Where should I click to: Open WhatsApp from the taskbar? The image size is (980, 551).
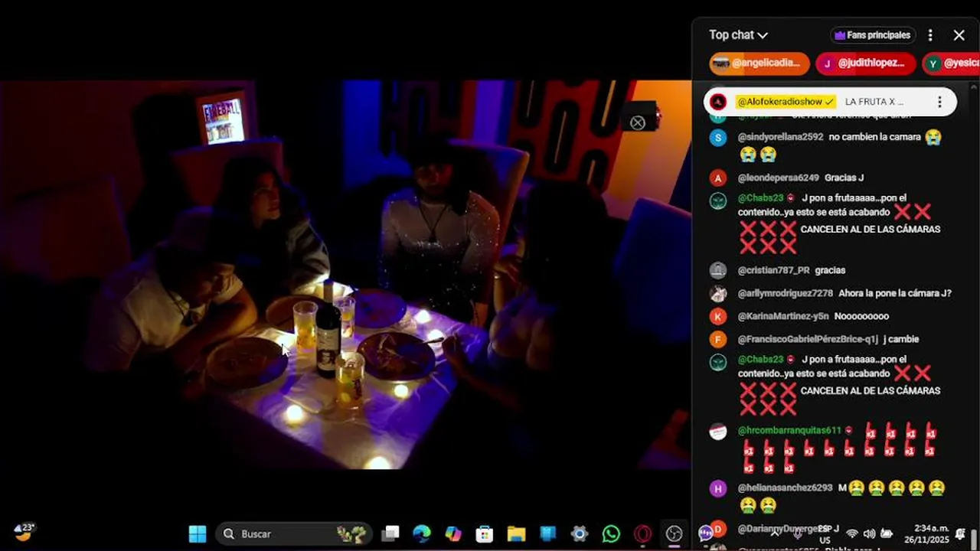pyautogui.click(x=611, y=533)
